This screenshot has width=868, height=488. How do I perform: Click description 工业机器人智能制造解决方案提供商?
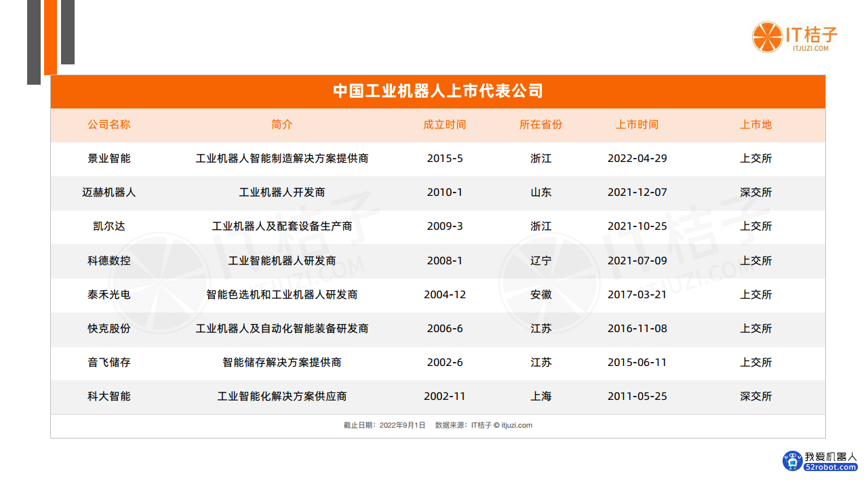click(282, 159)
